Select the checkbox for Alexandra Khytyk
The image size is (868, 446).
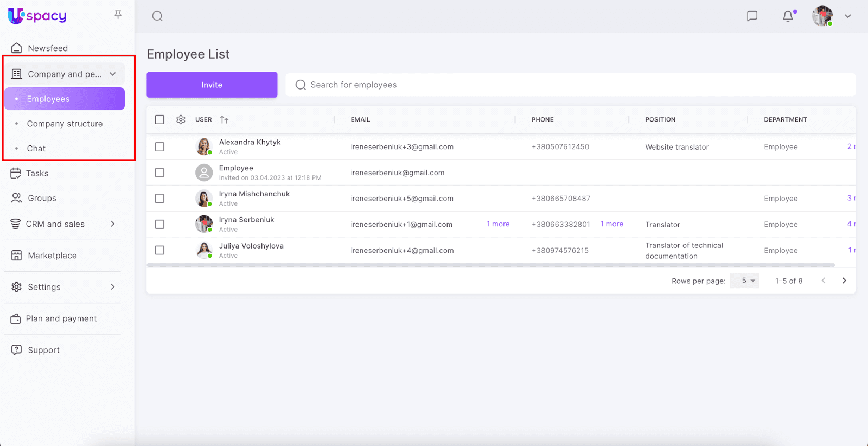[x=159, y=146]
